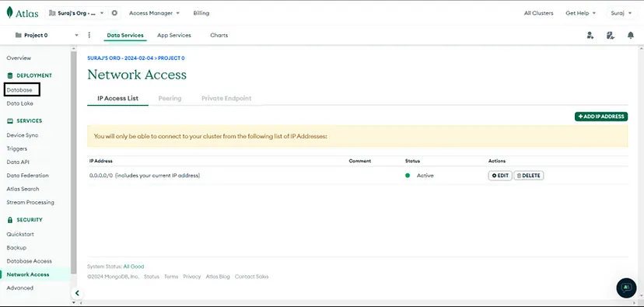Switch to App Services tab
The image size is (644, 307).
pyautogui.click(x=174, y=35)
